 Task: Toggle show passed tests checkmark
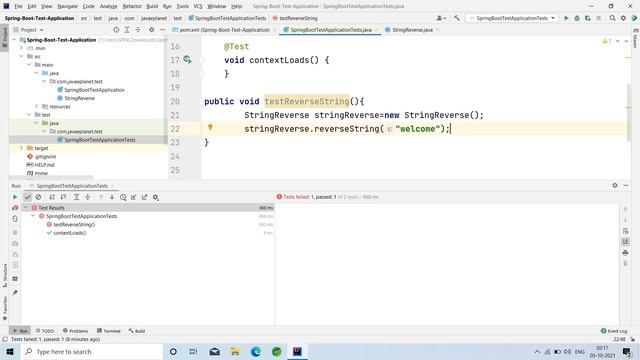(28, 197)
